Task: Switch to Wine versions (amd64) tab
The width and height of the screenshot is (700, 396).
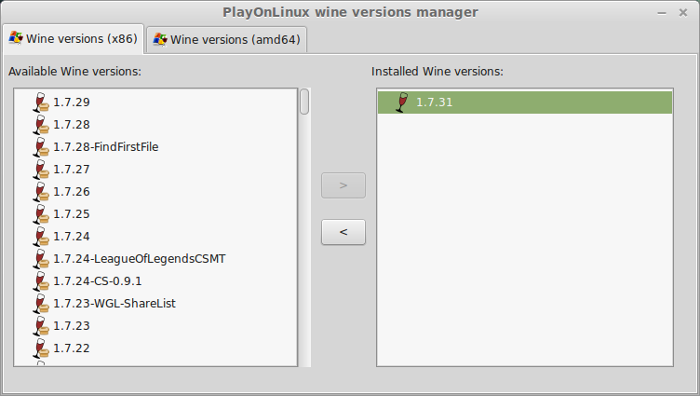Action: tap(227, 40)
